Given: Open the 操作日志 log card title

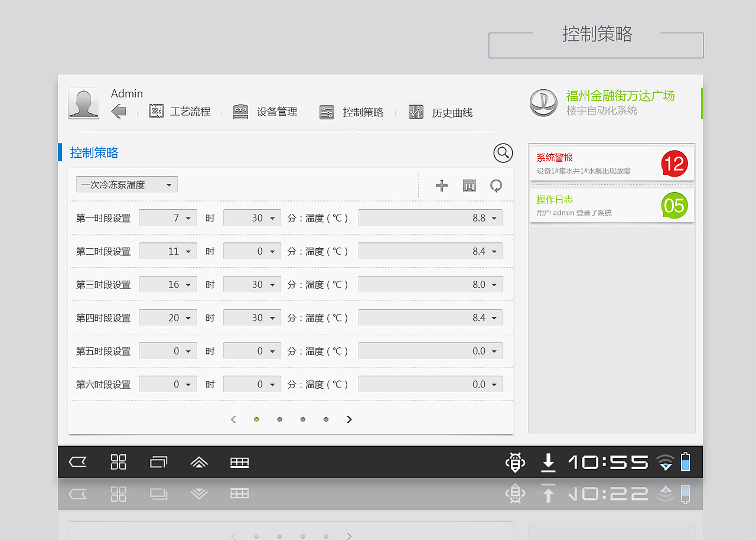Looking at the screenshot, I should coord(555,200).
